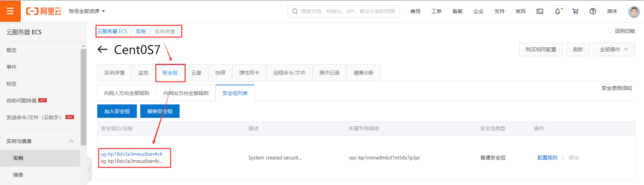This screenshot has height=185, width=644.
Task: Click the back arrow beside CentOS7
Action: pyautogui.click(x=102, y=50)
